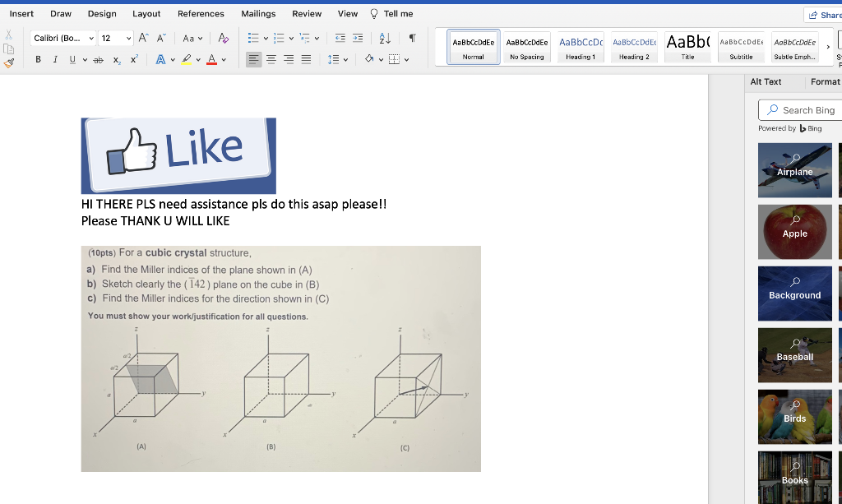Viewport: 842px width, 504px height.
Task: Click the Share button
Action: pyautogui.click(x=825, y=14)
